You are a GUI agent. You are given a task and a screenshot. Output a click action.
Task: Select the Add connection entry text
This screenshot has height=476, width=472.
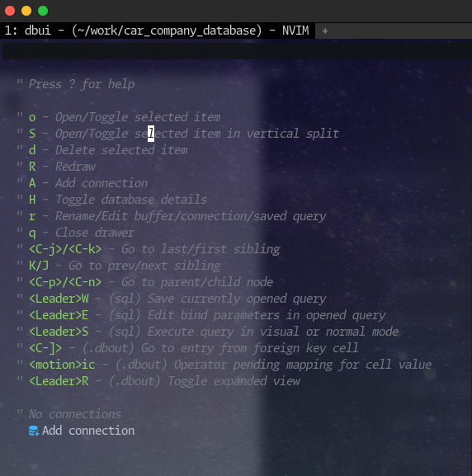tap(88, 431)
